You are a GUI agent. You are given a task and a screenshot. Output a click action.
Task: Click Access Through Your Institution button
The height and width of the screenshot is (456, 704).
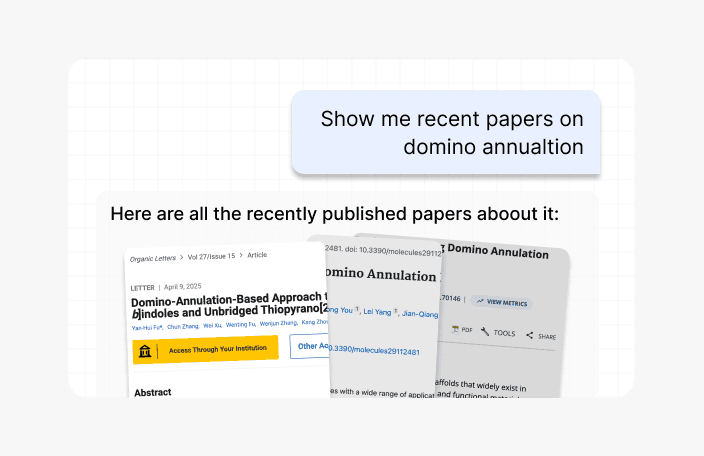(206, 350)
